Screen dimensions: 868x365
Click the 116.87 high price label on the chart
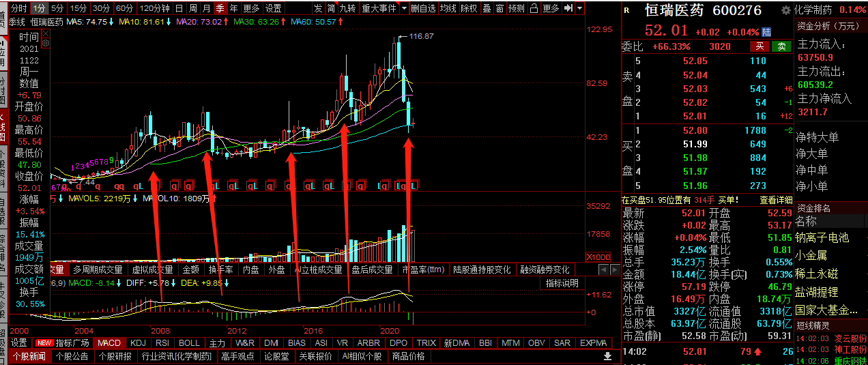(421, 36)
